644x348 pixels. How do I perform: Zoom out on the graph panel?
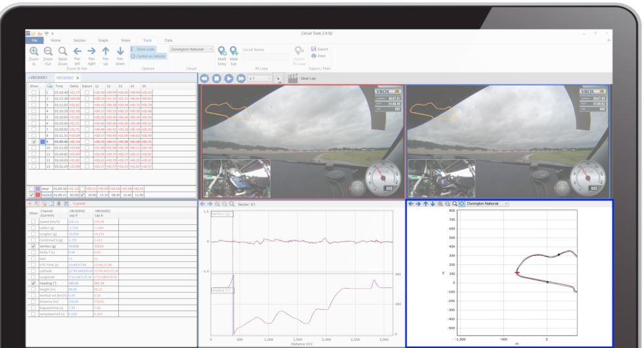tap(225, 204)
